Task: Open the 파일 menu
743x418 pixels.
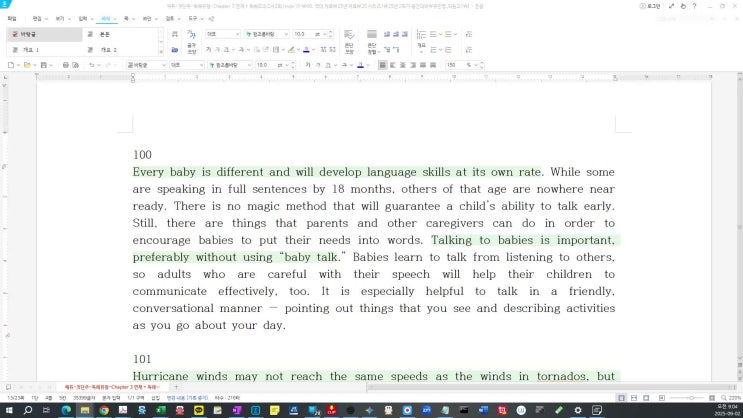Action: point(12,18)
